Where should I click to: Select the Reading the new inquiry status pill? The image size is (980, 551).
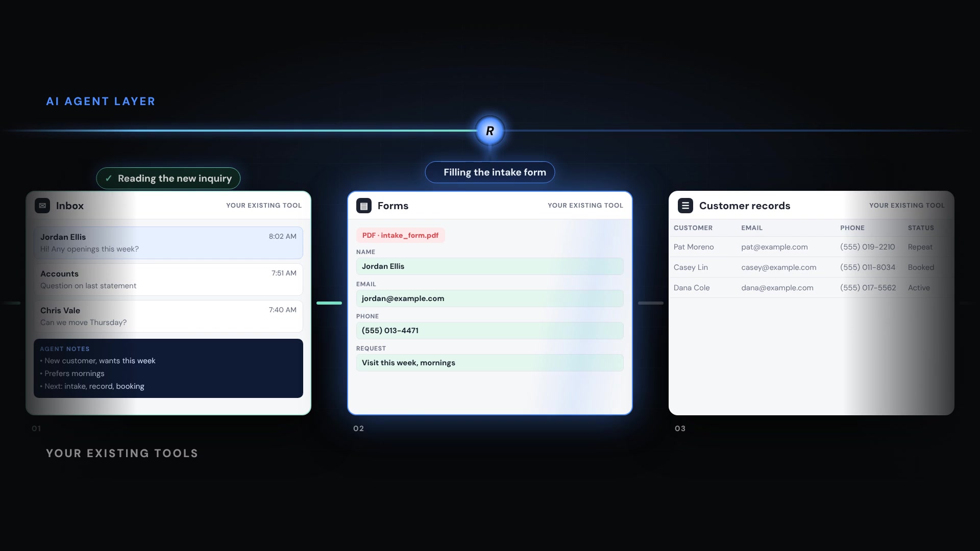168,179
